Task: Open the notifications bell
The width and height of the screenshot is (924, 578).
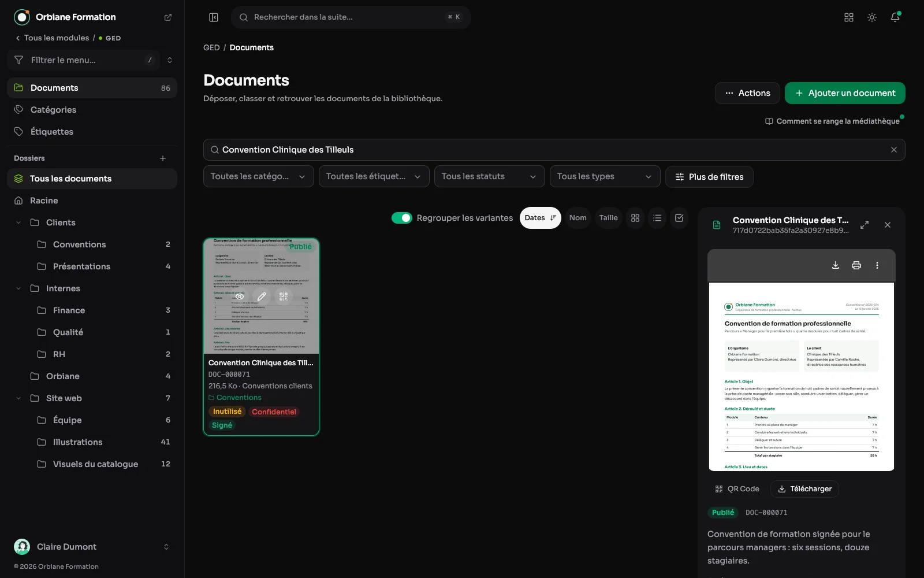Action: pyautogui.click(x=895, y=17)
